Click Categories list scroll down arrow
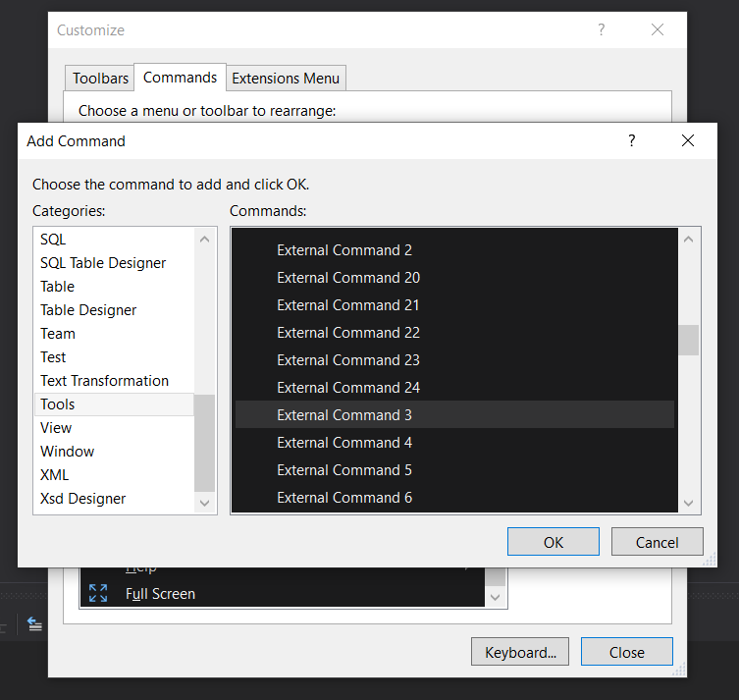Screen dimensions: 739x700 pyautogui.click(x=204, y=503)
